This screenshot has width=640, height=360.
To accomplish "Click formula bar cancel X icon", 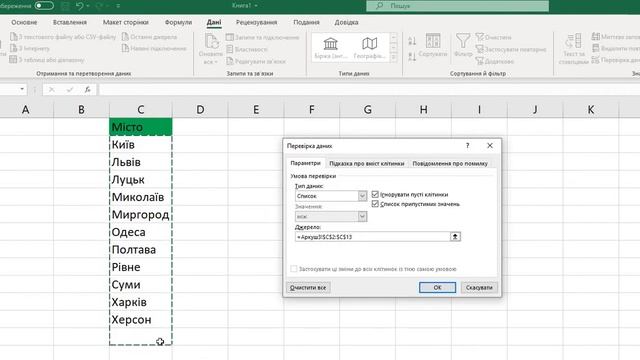I will (51, 89).
